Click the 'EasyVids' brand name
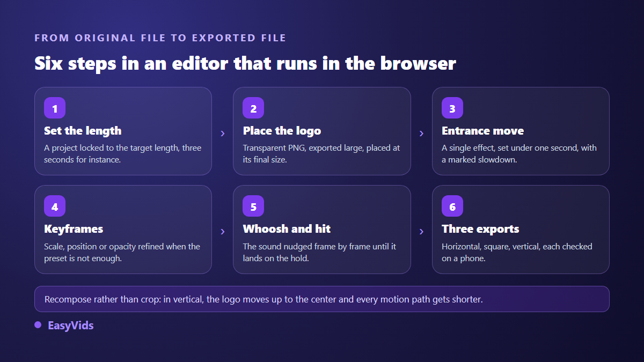Viewport: 644px width, 362px height. click(71, 326)
